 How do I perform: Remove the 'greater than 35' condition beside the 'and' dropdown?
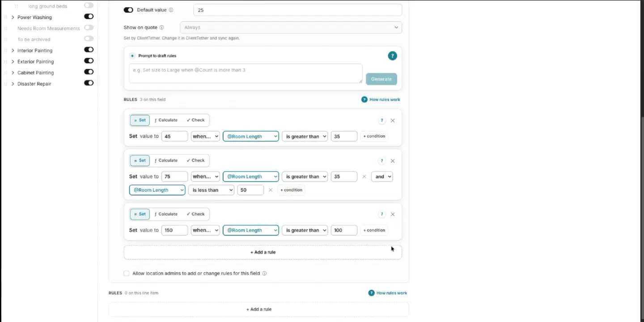(x=364, y=176)
